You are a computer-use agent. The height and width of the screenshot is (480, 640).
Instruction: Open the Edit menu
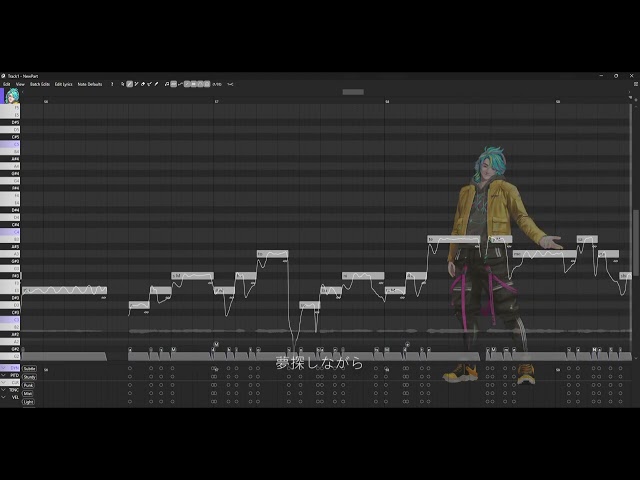click(x=7, y=84)
